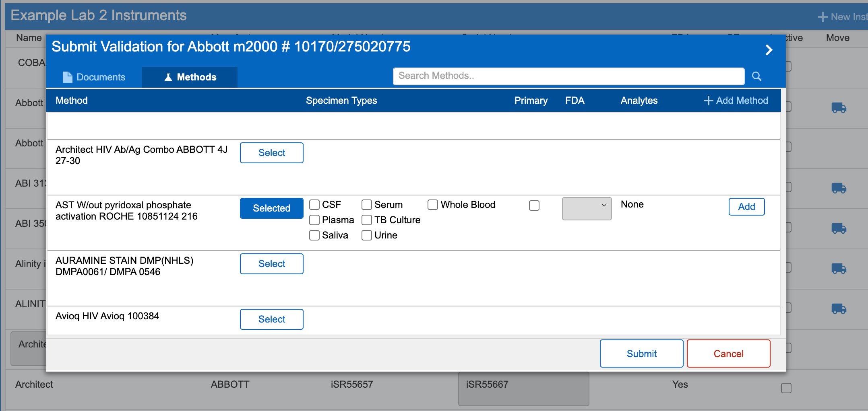The height and width of the screenshot is (411, 868).
Task: Select the Avioq HIV Avioq 100384 method
Action: [x=271, y=319]
